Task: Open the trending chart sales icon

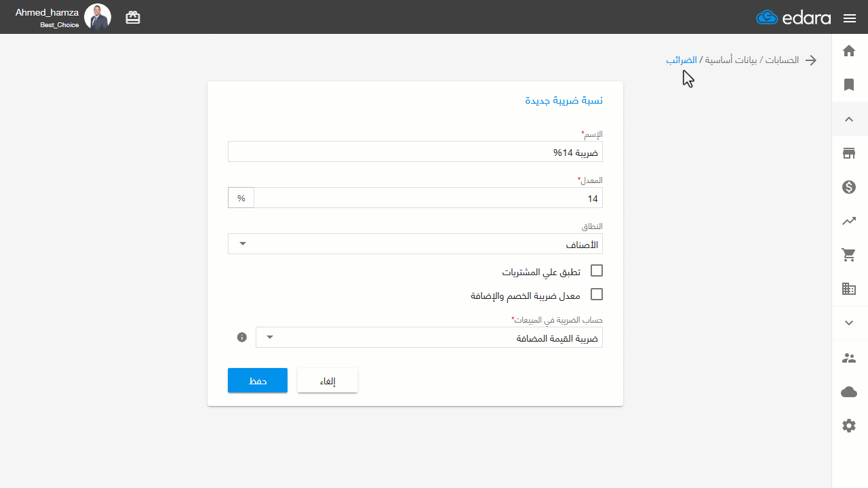Action: (849, 221)
